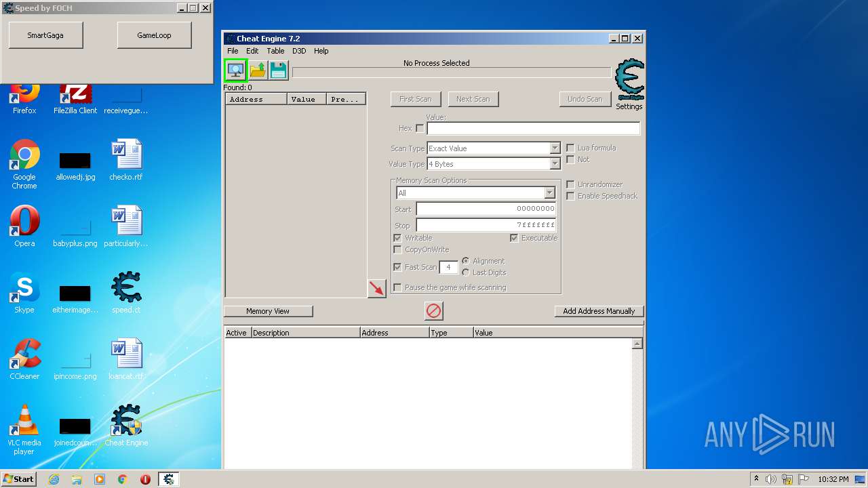Open Skype desktop shortcut

pyautogui.click(x=24, y=293)
